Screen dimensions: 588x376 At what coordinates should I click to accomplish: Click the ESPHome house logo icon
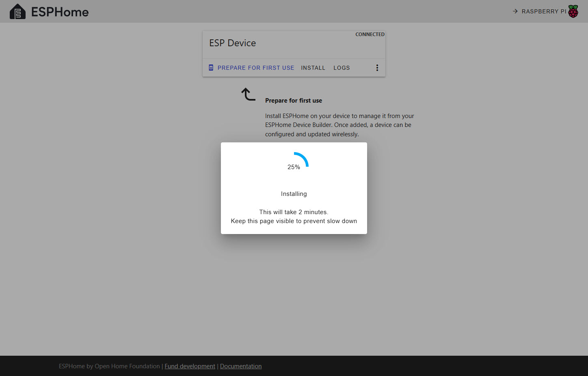click(x=17, y=12)
